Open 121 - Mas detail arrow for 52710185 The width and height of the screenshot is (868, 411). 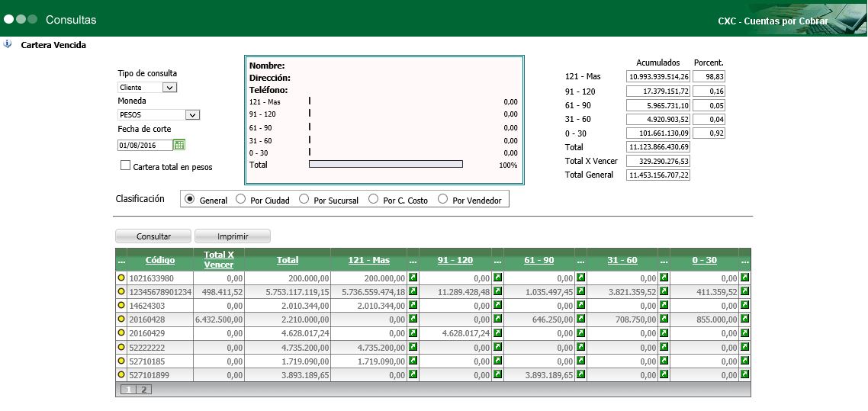(413, 361)
